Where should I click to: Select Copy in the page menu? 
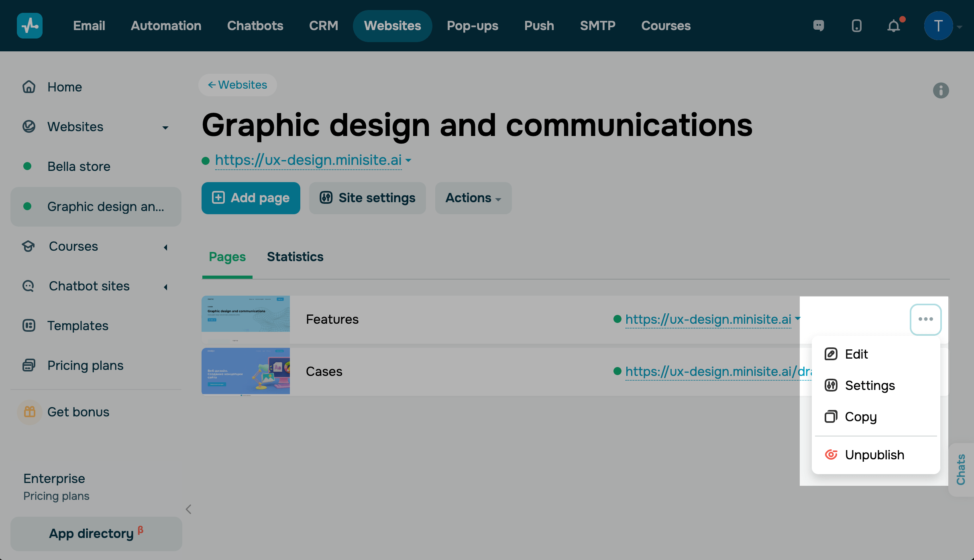click(860, 417)
